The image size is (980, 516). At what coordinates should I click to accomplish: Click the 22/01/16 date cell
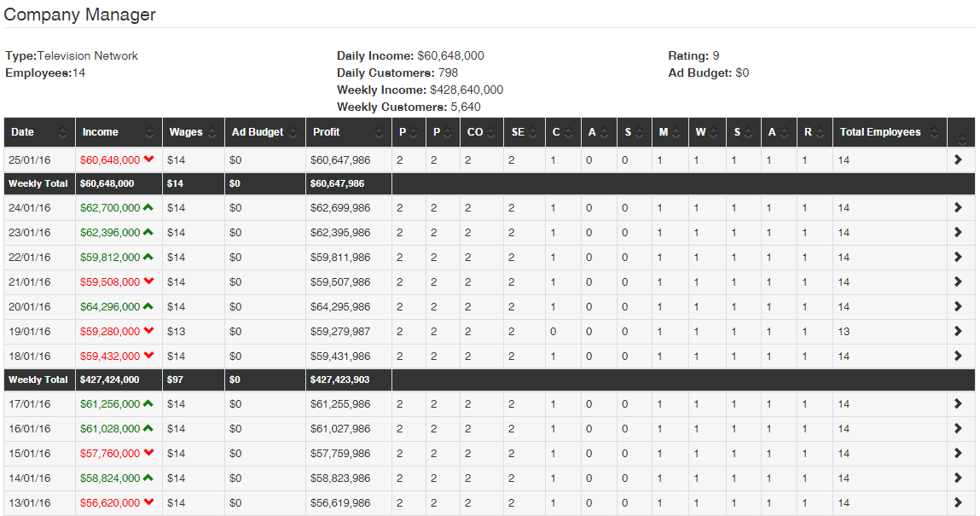click(29, 258)
